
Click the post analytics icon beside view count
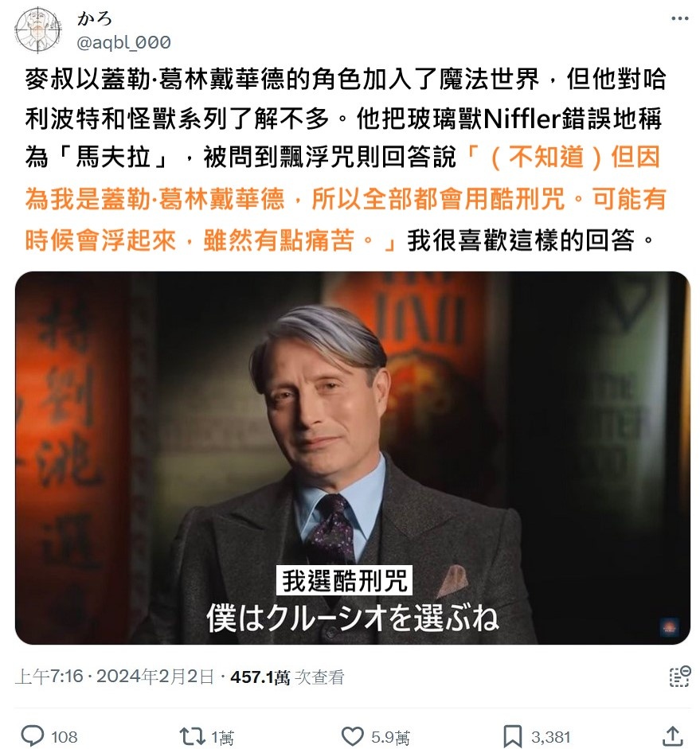click(679, 677)
